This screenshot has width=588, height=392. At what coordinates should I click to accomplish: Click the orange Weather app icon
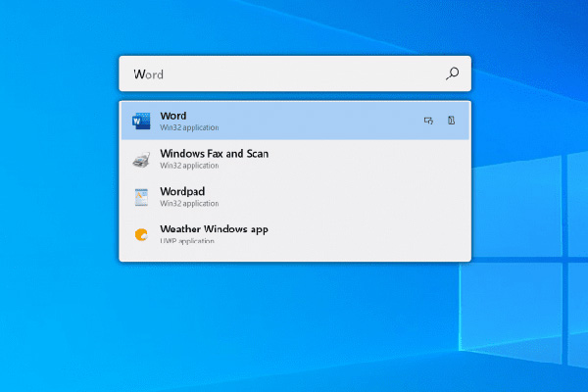pos(141,234)
